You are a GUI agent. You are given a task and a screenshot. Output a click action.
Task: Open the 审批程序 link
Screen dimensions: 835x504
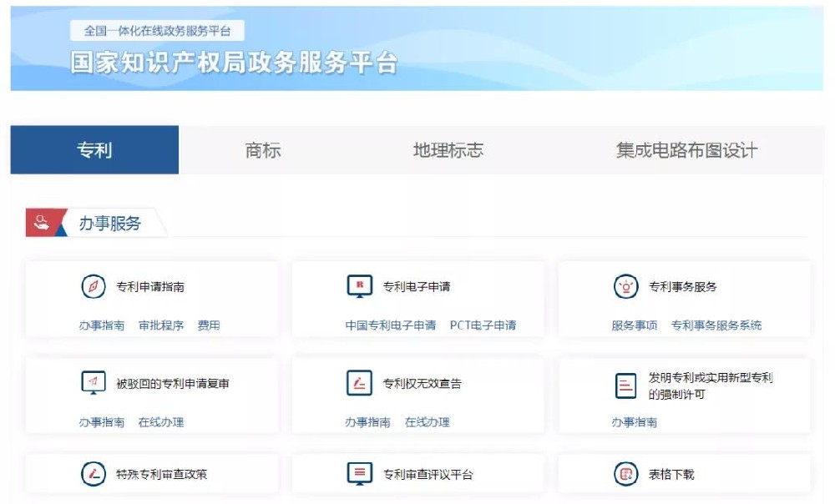pyautogui.click(x=161, y=325)
